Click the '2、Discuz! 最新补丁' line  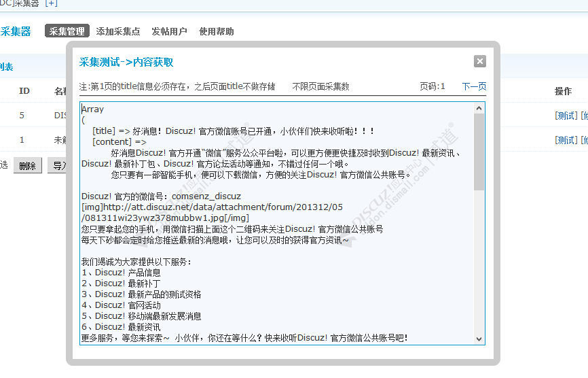[x=121, y=283]
